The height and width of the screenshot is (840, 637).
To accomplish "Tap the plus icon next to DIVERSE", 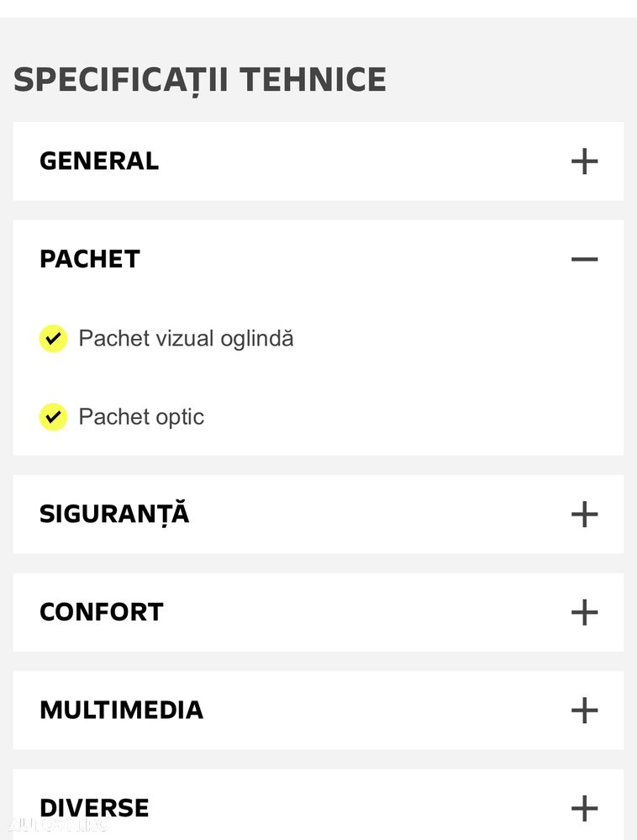I will [x=584, y=808].
